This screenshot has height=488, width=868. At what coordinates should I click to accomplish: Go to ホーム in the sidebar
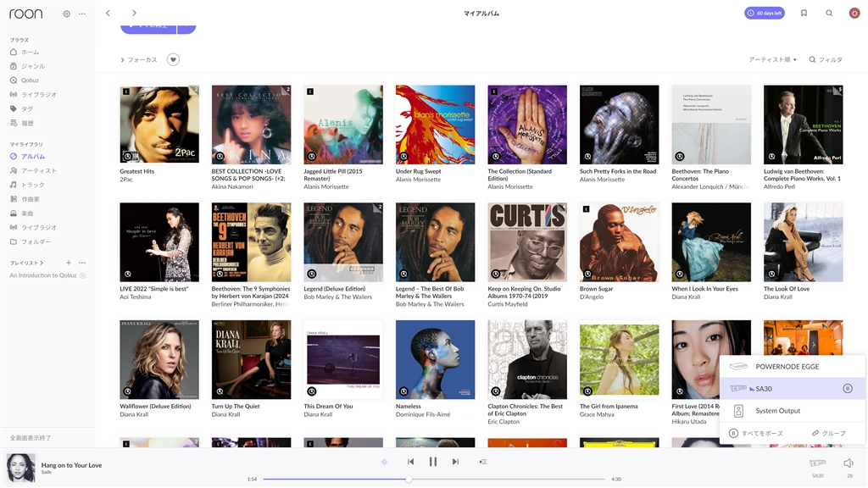(x=30, y=52)
